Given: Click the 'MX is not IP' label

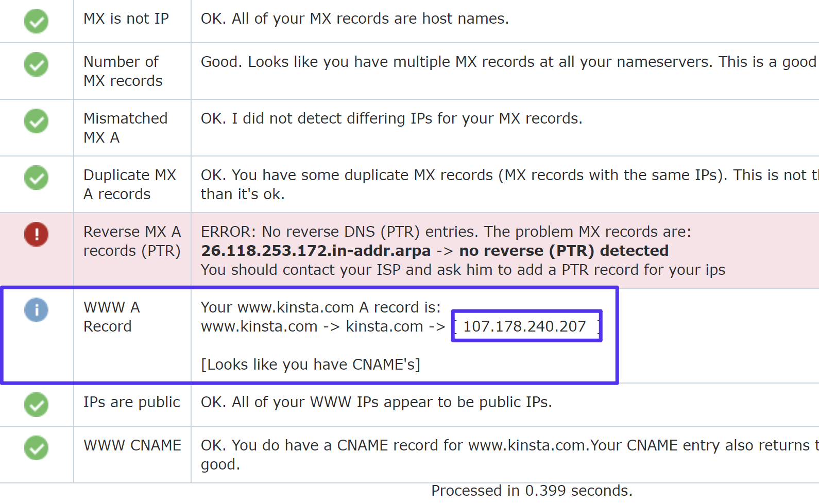Looking at the screenshot, I should pyautogui.click(x=126, y=19).
